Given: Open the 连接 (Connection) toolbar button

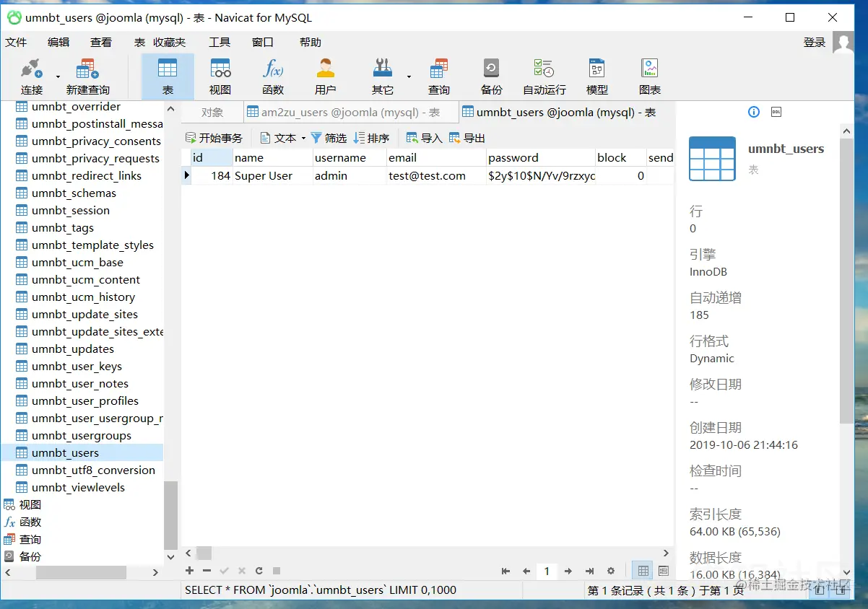Looking at the screenshot, I should [32, 76].
